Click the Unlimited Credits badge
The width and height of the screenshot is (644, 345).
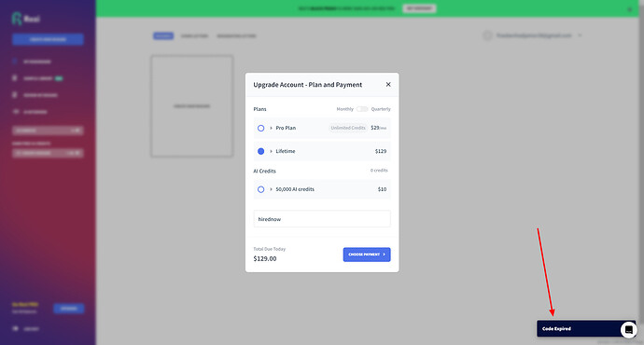348,128
